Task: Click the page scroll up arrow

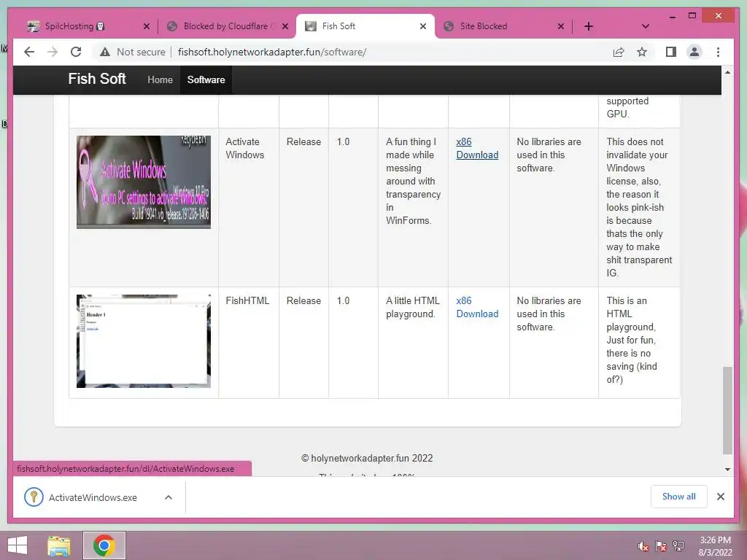Action: click(727, 72)
